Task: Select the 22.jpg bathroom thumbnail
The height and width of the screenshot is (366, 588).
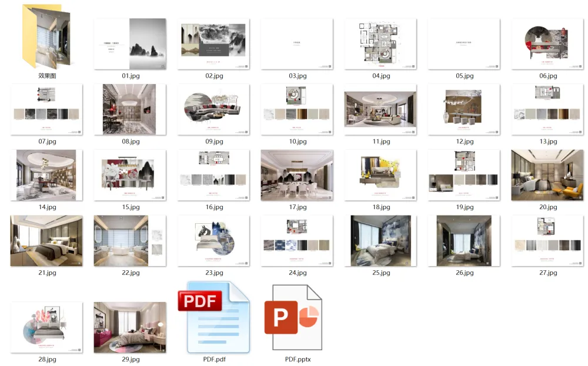Action: point(130,241)
